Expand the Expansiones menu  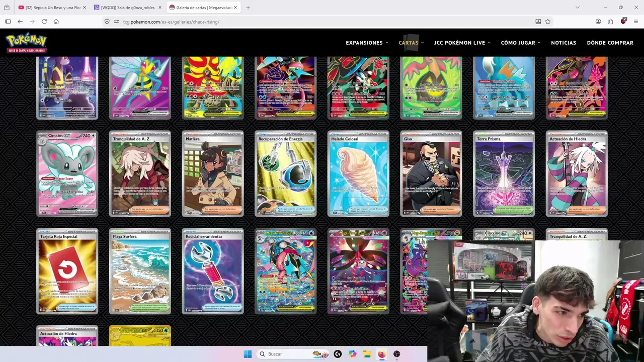[367, 43]
